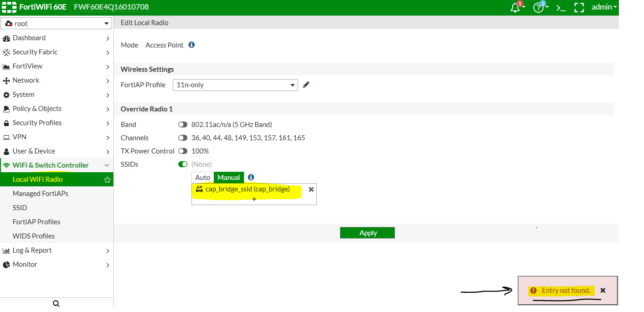Screen dimensions: 644x312
Task: Click the Apply button
Action: click(x=367, y=233)
